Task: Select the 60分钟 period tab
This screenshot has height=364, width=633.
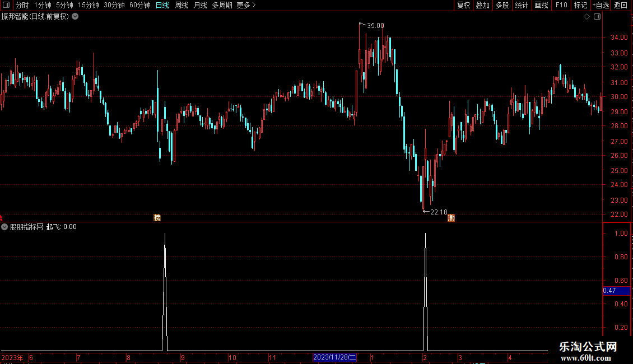Action: (x=140, y=5)
